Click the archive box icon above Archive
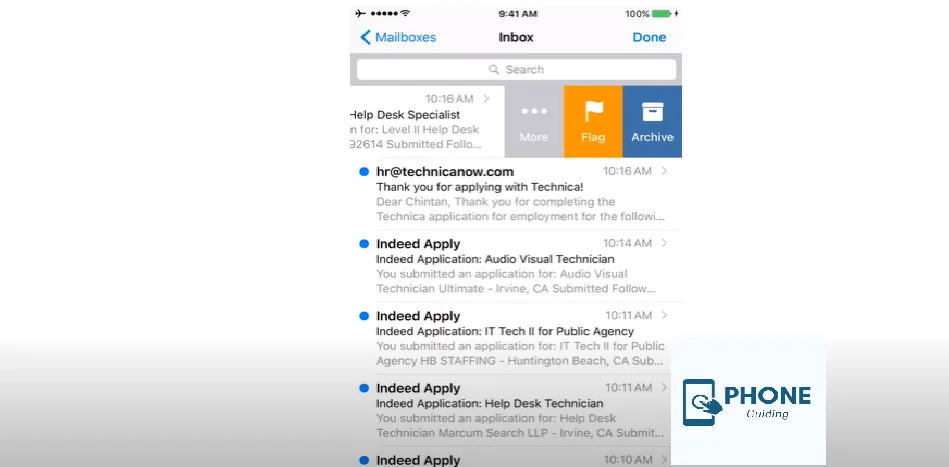The width and height of the screenshot is (949, 467). coord(652,112)
